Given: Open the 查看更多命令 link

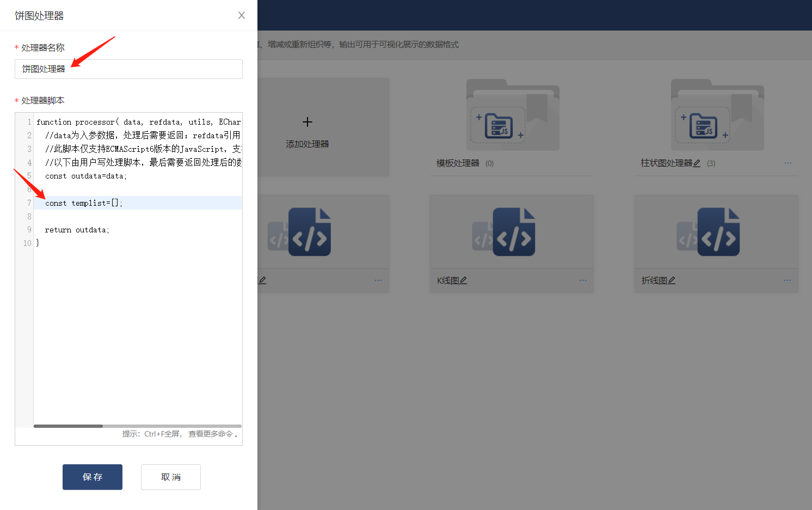Looking at the screenshot, I should click(x=211, y=434).
